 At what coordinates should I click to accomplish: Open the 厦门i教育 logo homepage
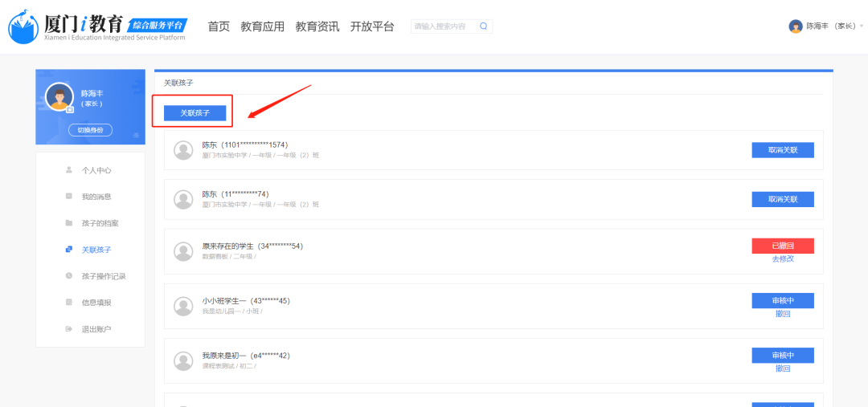point(96,26)
